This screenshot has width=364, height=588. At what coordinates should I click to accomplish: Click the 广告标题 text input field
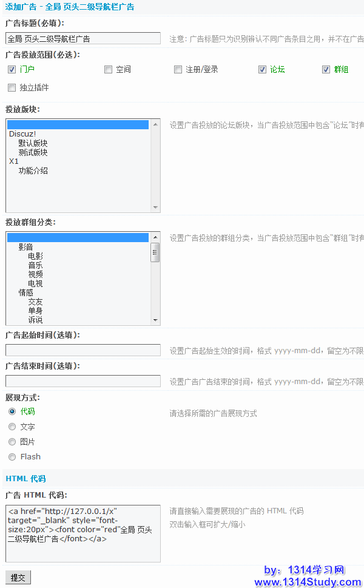(83, 38)
